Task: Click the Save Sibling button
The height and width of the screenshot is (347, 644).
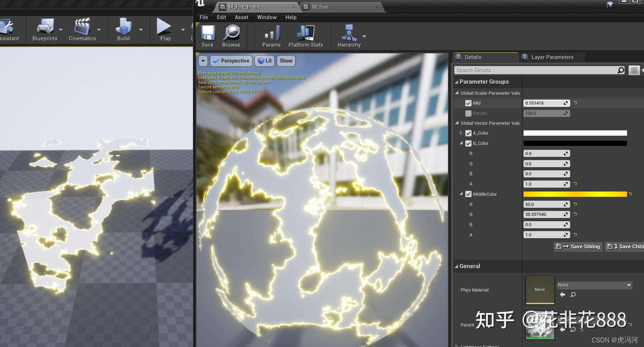Action: coord(577,247)
